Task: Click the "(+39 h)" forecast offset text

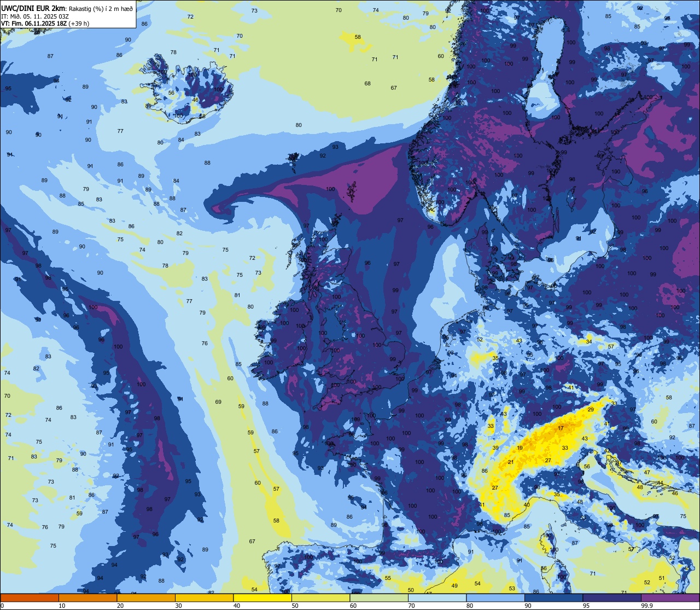Action: 79,23
